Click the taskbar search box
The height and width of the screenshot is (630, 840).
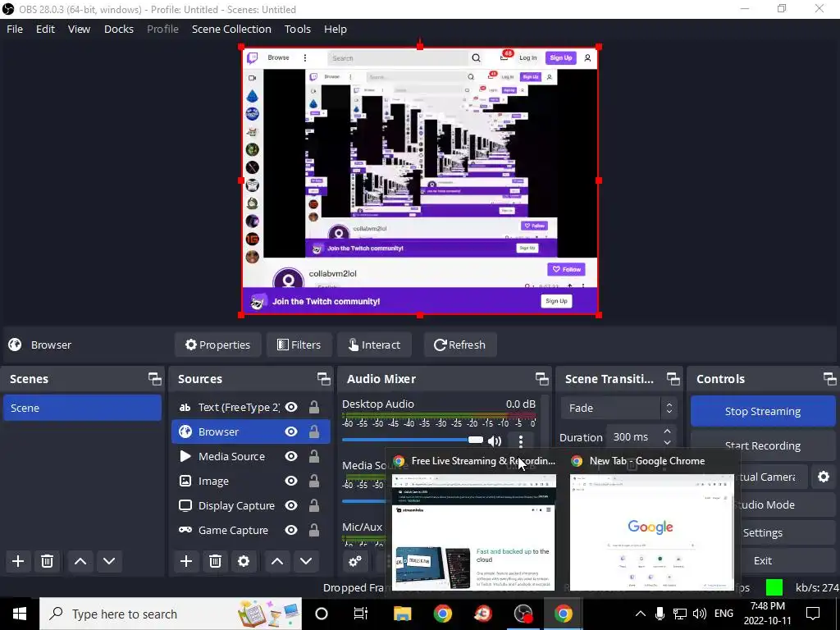[171, 614]
